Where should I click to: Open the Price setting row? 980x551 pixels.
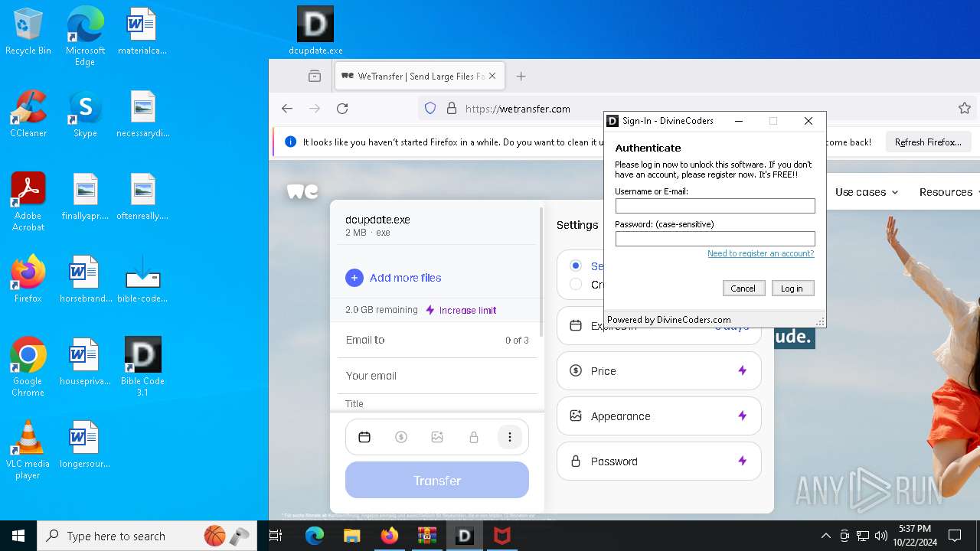point(659,371)
